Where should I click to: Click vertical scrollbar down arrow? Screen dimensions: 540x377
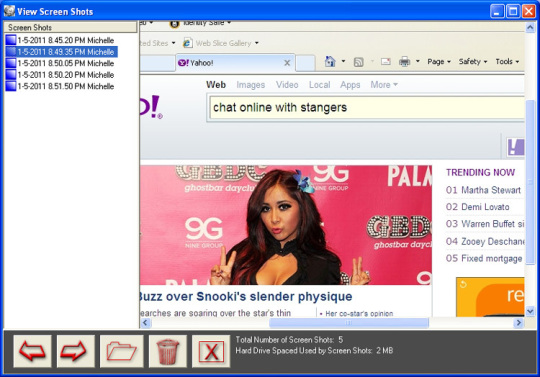click(530, 311)
